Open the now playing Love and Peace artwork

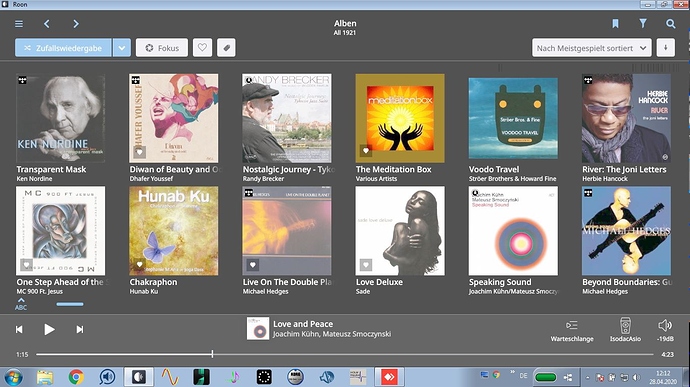click(x=258, y=328)
